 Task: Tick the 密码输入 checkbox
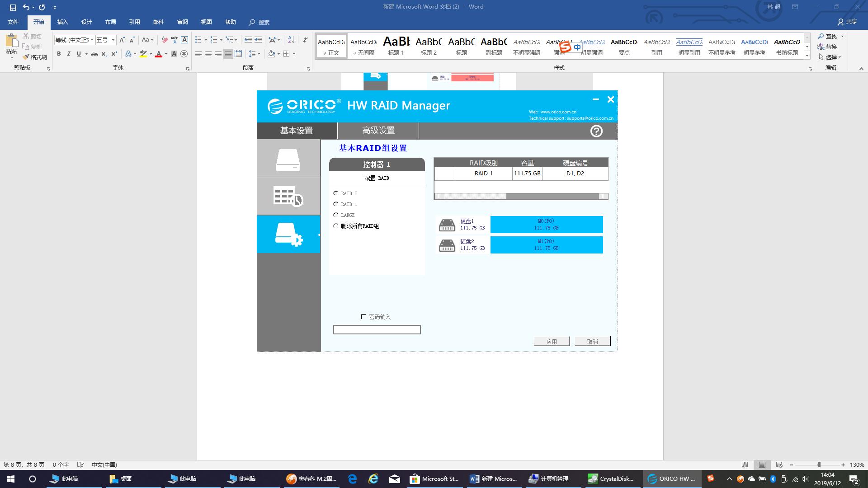pyautogui.click(x=363, y=317)
